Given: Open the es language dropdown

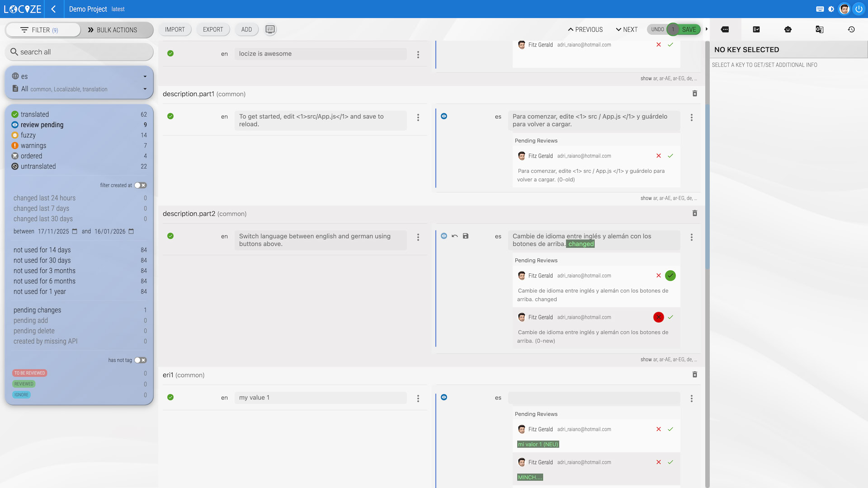Looking at the screenshot, I should click(79, 76).
